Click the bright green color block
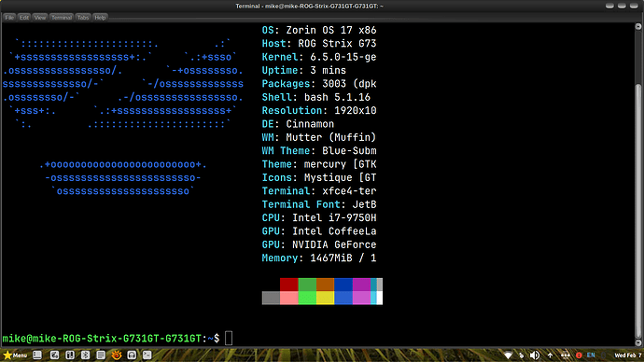Viewport: 644px width, 362px height. pyautogui.click(x=307, y=298)
